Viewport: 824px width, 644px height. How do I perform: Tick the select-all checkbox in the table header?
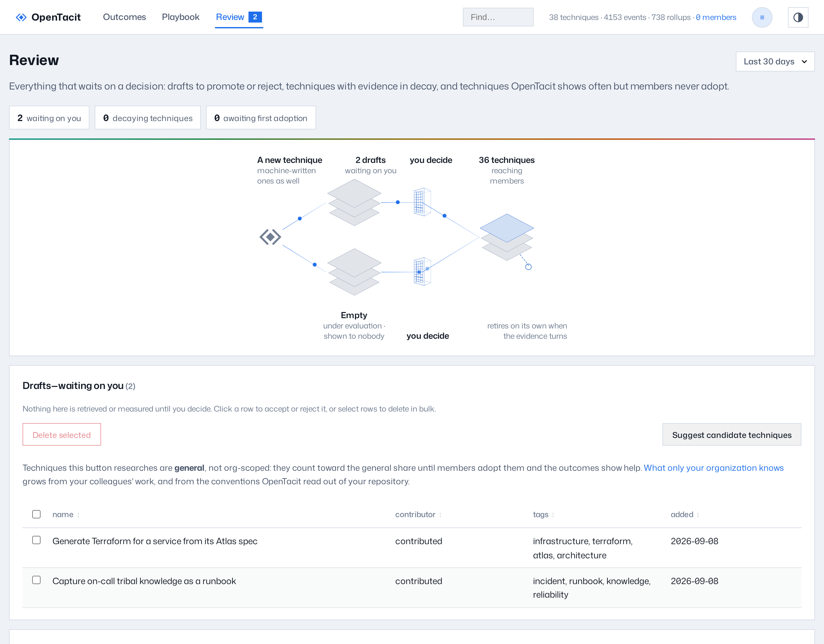pos(36,514)
